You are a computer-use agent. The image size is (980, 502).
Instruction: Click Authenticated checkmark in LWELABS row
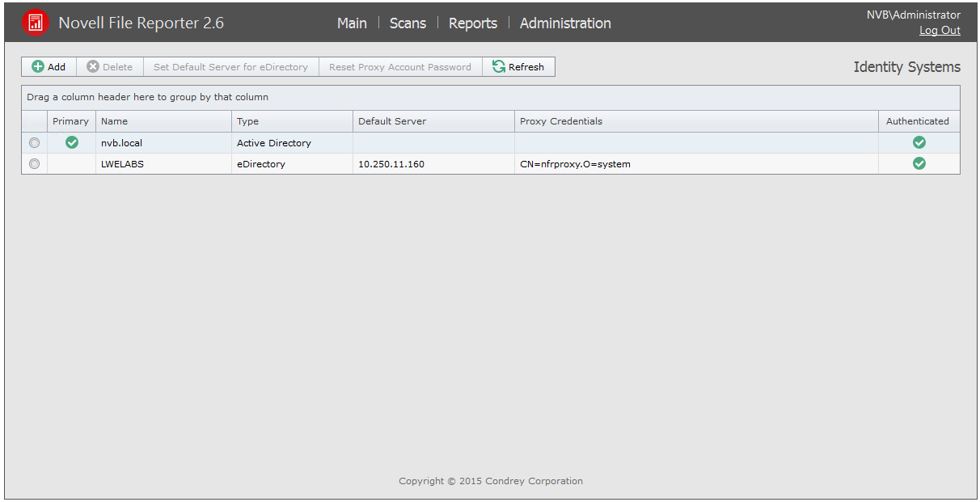tap(919, 163)
